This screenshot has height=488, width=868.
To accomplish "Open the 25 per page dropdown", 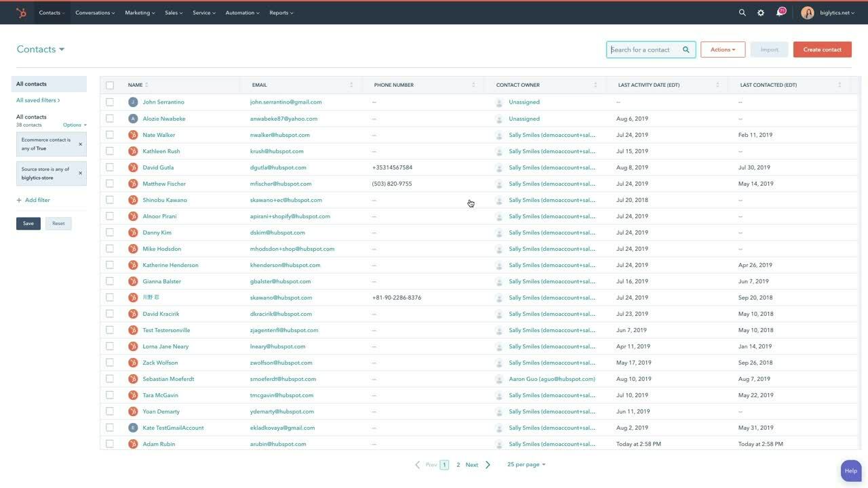I will coord(526,464).
